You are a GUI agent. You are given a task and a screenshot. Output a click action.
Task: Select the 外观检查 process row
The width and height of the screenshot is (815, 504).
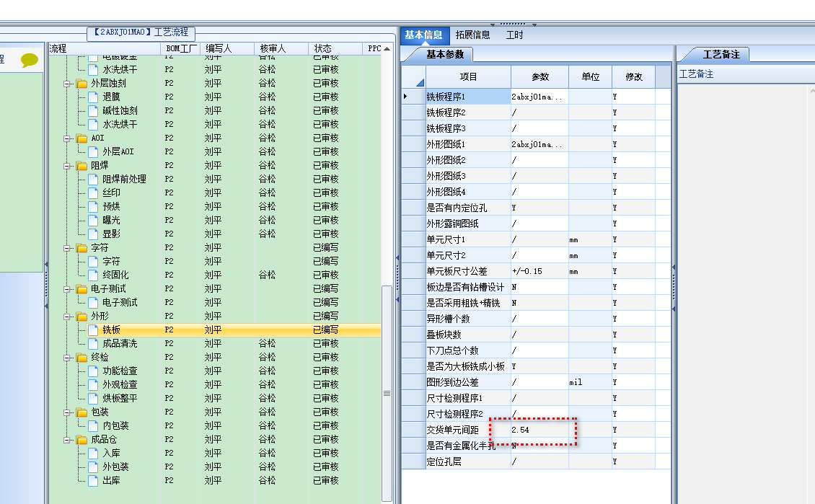pos(215,385)
